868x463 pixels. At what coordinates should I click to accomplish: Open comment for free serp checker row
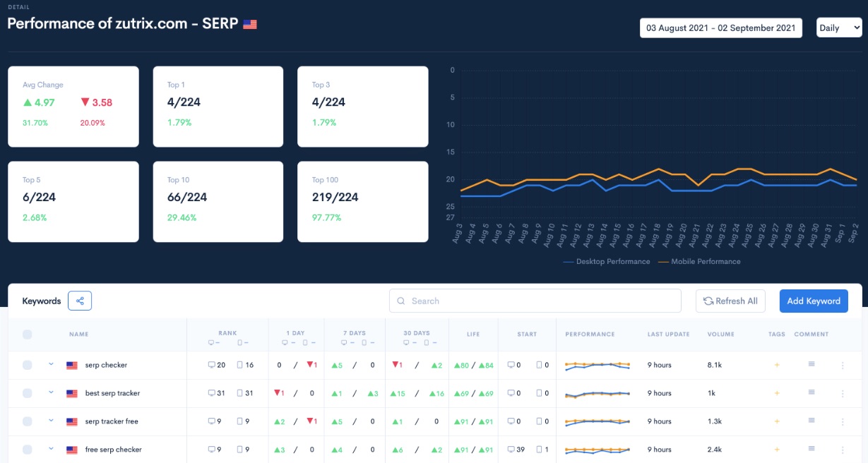[811, 449]
